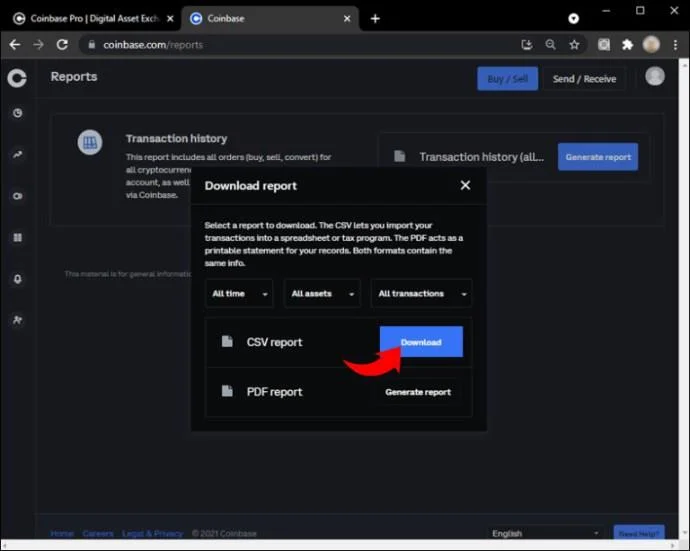Click the Coinbase logo in the sidebar
The image size is (690, 551).
pyautogui.click(x=17, y=78)
